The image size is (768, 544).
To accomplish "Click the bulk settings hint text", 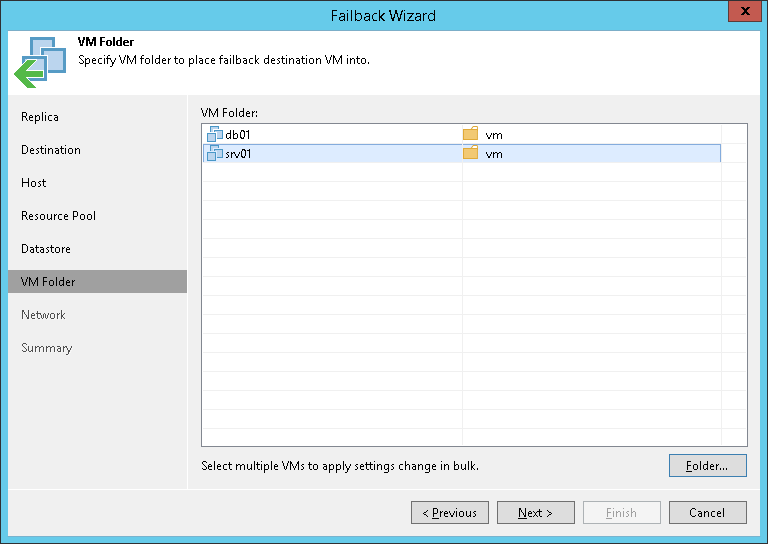I will coord(340,466).
